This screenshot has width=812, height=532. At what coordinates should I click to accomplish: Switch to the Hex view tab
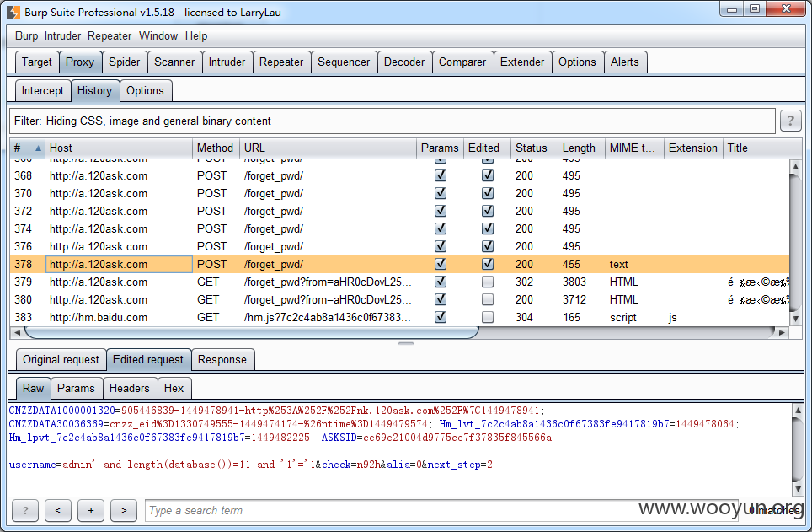[174, 389]
